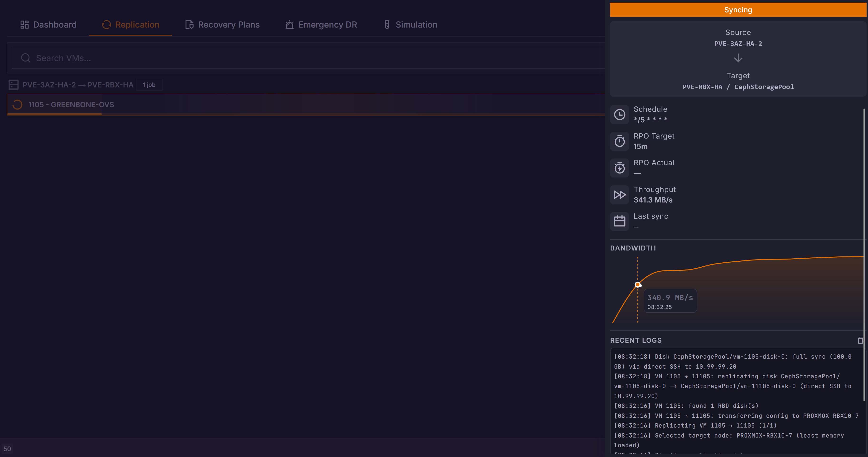Click the detail panel vertical scrollbar
The width and height of the screenshot is (868, 457).
(864, 255)
